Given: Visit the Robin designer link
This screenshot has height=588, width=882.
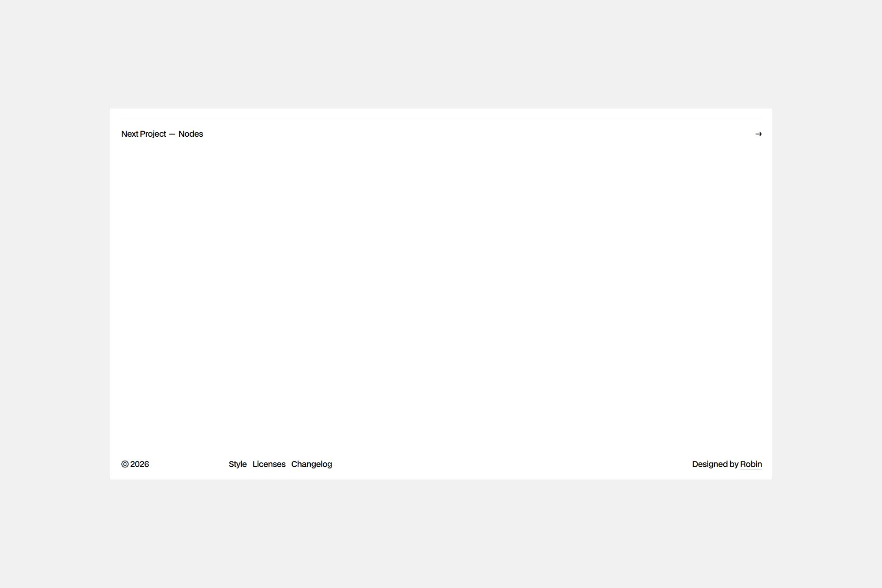Looking at the screenshot, I should tap(751, 464).
